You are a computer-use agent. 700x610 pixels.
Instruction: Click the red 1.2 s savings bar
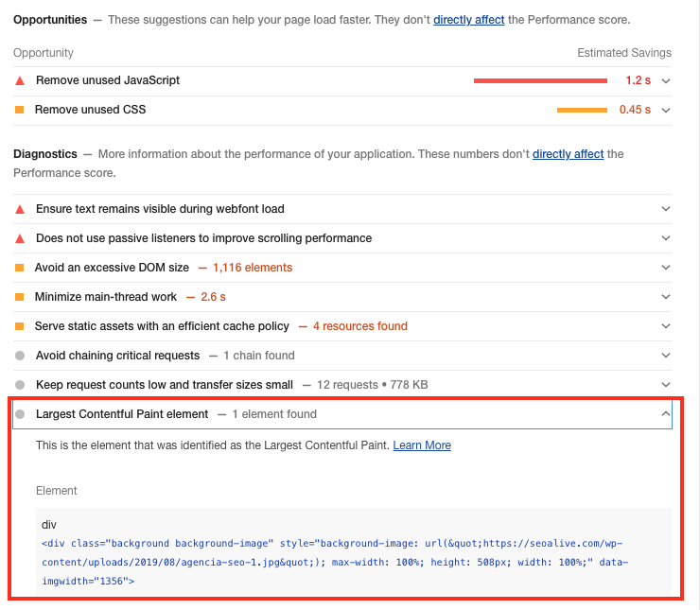(x=540, y=81)
